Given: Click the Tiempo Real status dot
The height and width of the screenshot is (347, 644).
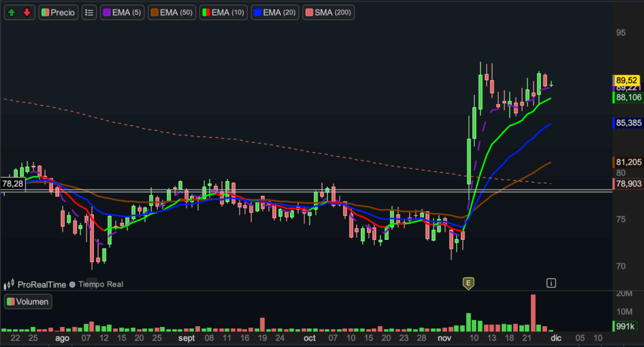Looking at the screenshot, I should (72, 285).
